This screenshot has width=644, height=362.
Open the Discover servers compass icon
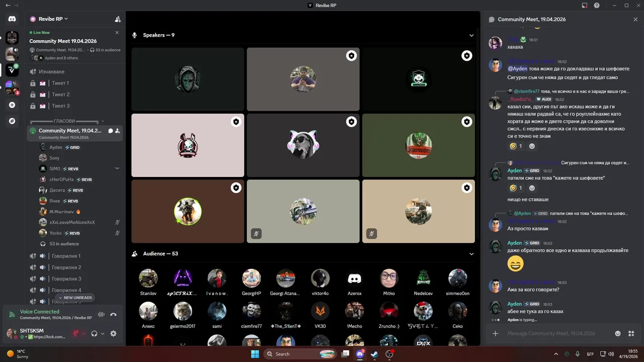[x=12, y=121]
